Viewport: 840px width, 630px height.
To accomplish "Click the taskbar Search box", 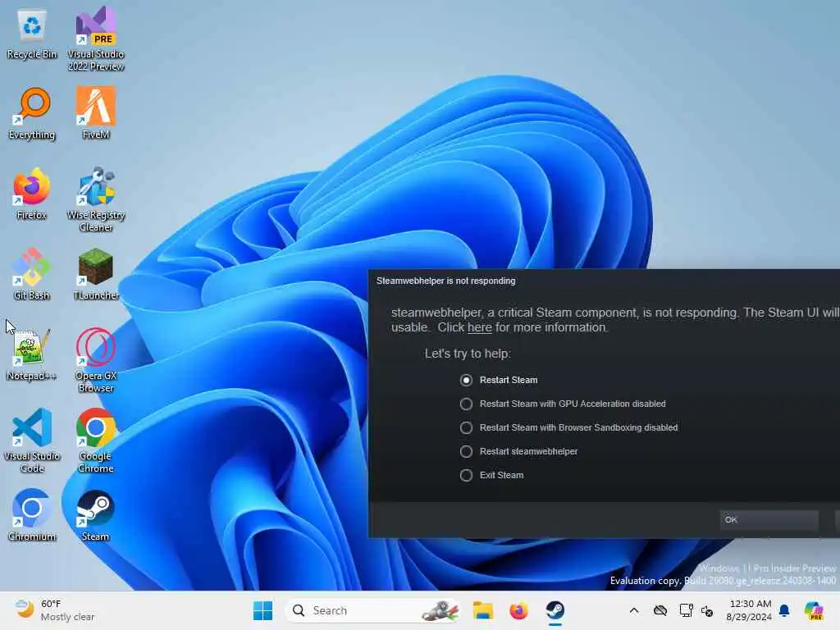I will [x=372, y=610].
